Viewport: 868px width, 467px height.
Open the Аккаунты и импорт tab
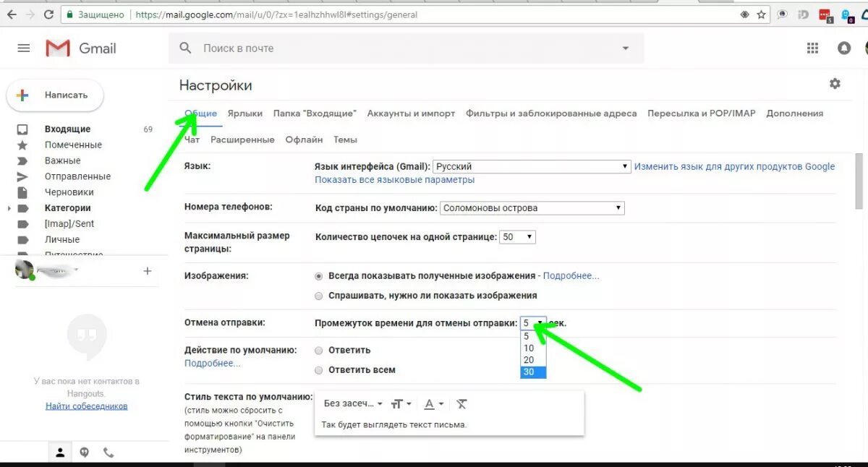tap(411, 113)
